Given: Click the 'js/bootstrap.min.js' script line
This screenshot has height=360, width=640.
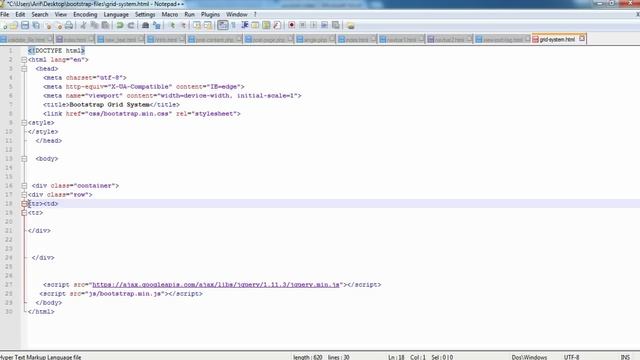Looking at the screenshot, I should (x=121, y=293).
